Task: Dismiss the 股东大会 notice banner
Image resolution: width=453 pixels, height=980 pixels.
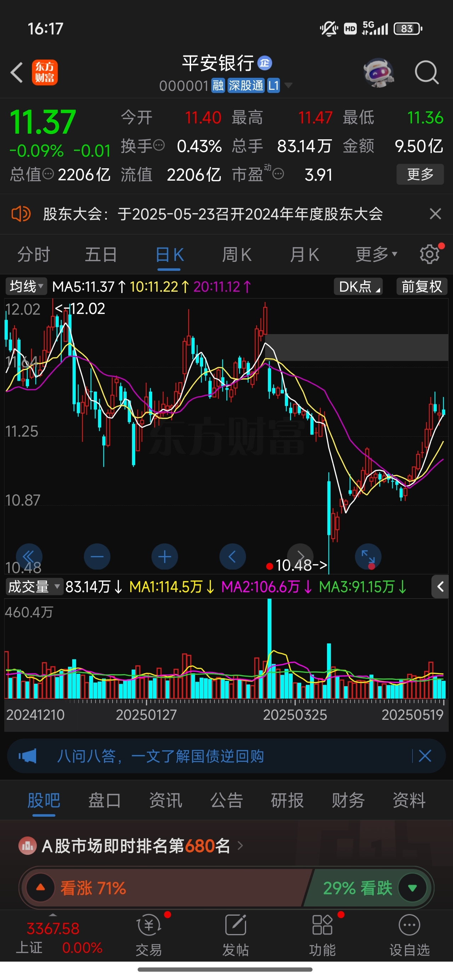Action: click(435, 214)
